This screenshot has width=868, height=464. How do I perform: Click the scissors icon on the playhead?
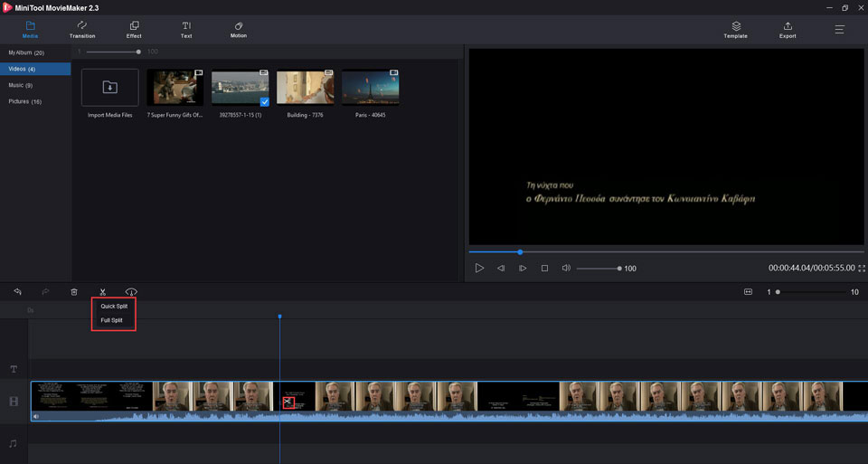coord(288,402)
